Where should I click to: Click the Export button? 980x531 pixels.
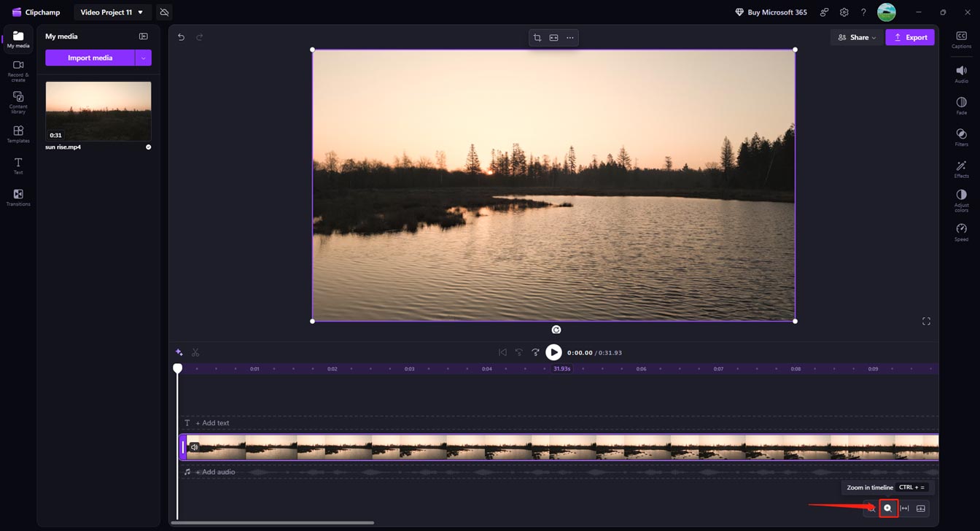click(910, 37)
